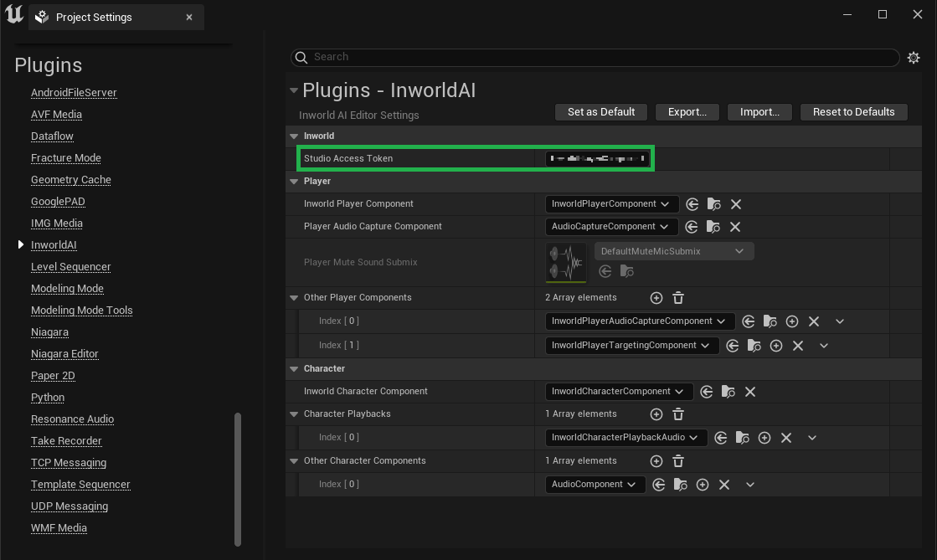Click the settings Search field
Screen dimensions: 937x560
pos(595,58)
